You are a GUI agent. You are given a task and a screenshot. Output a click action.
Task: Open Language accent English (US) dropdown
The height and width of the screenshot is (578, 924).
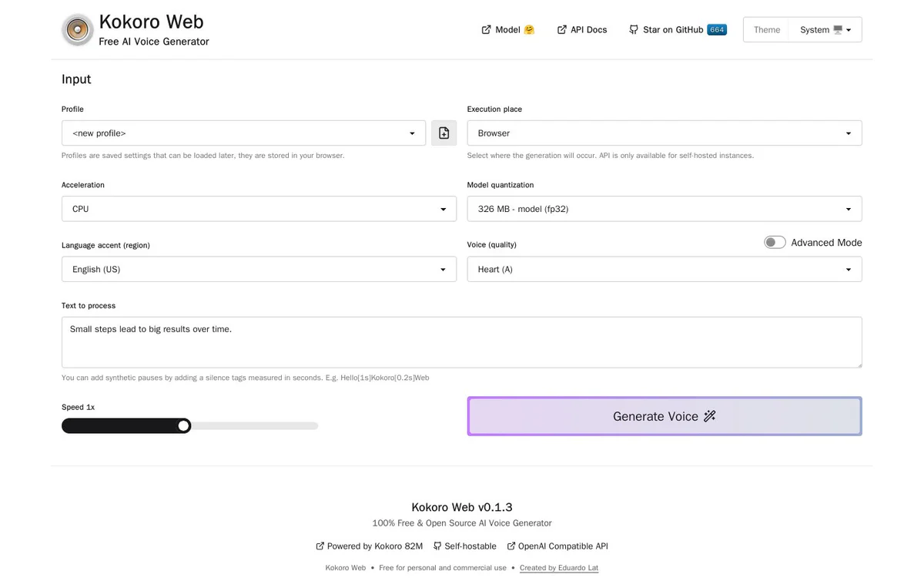point(259,269)
